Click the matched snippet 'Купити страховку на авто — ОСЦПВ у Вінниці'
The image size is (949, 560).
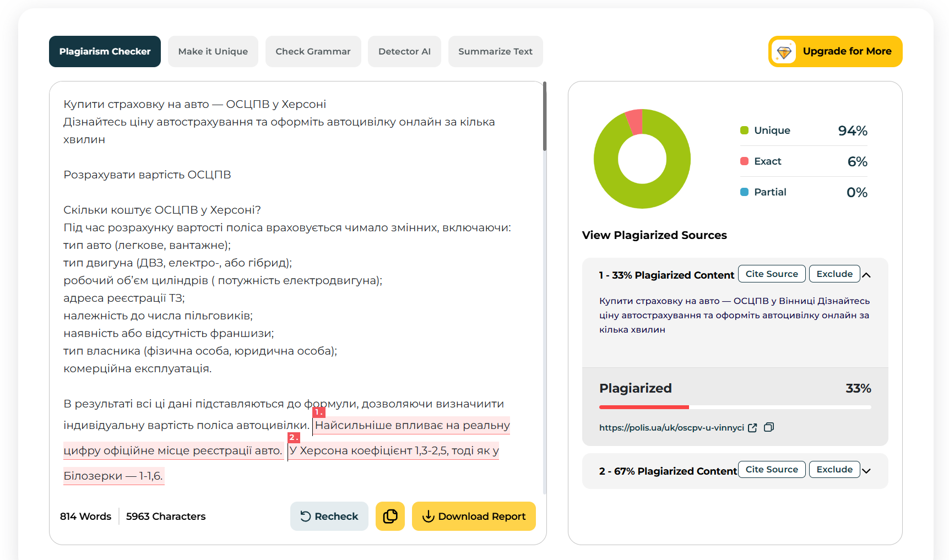707,301
